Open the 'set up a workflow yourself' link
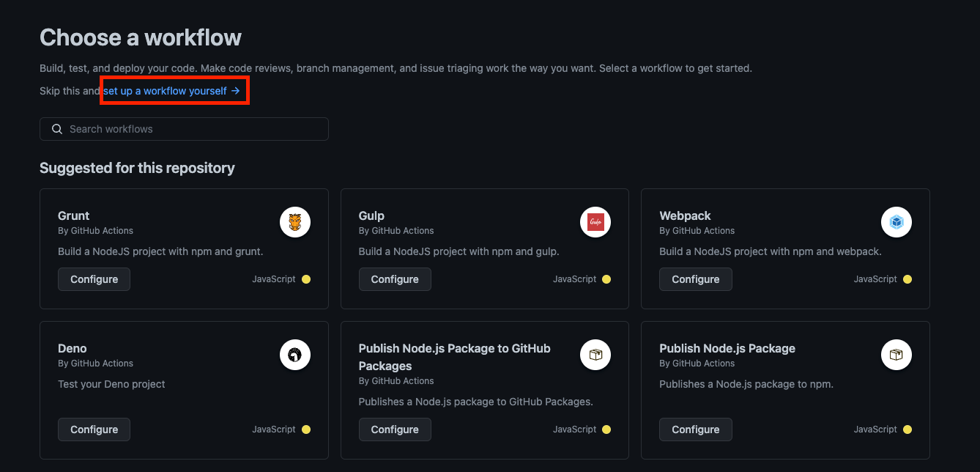The height and width of the screenshot is (472, 980). click(172, 91)
